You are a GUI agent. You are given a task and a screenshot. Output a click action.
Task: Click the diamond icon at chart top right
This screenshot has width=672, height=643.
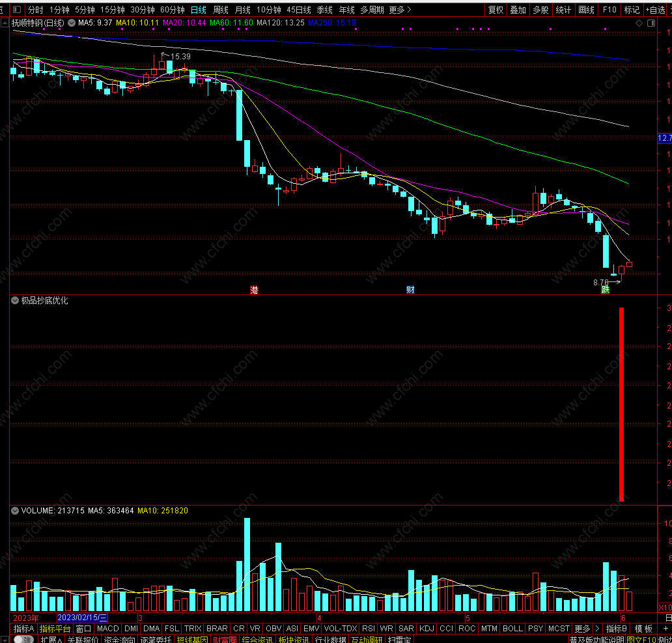point(639,23)
